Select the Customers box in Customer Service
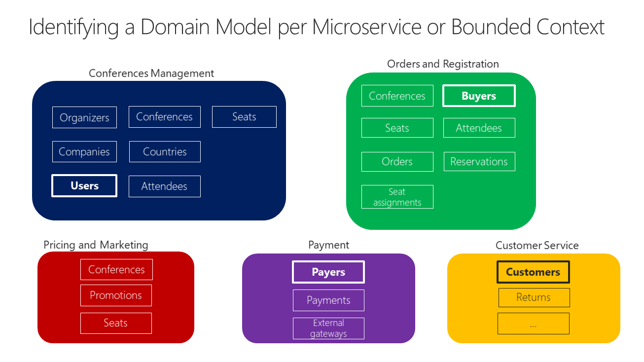This screenshot has height=362, width=644. [x=533, y=272]
